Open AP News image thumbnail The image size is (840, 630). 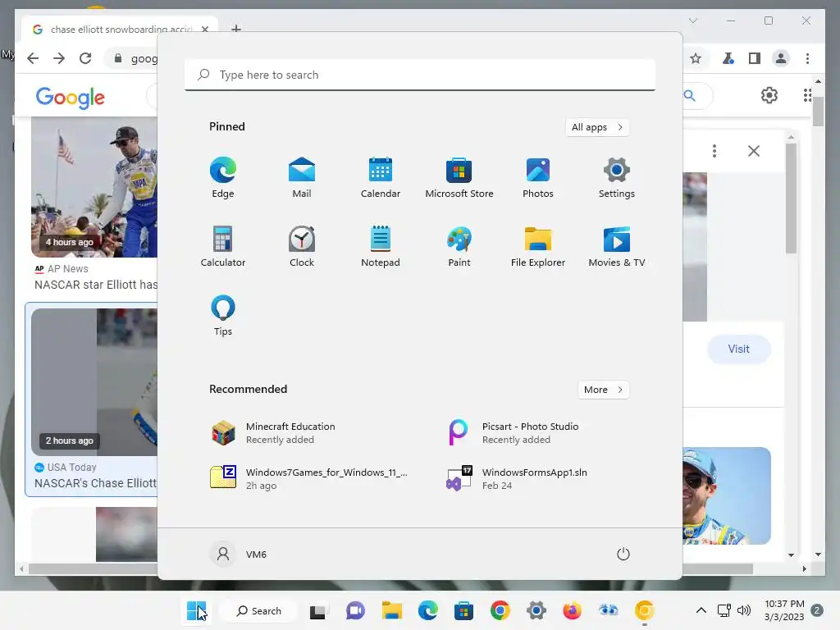click(94, 189)
